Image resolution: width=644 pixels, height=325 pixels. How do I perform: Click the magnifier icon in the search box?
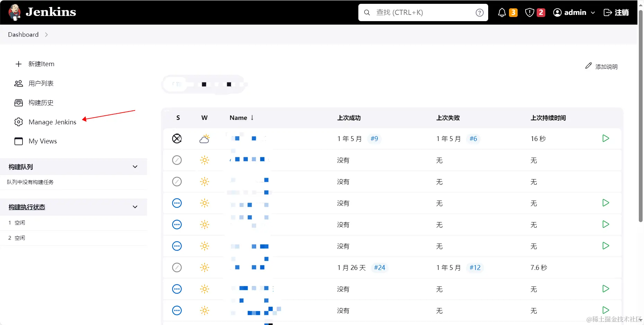tap(367, 12)
